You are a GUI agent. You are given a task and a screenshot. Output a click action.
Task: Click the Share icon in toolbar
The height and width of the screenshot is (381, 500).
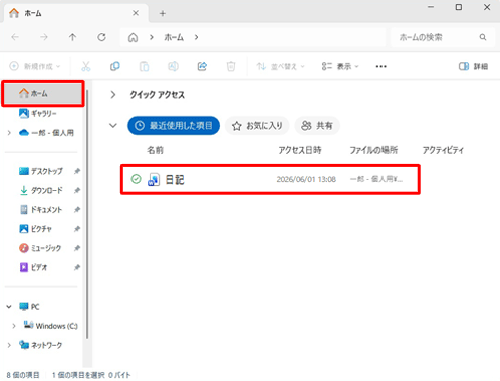tap(202, 66)
